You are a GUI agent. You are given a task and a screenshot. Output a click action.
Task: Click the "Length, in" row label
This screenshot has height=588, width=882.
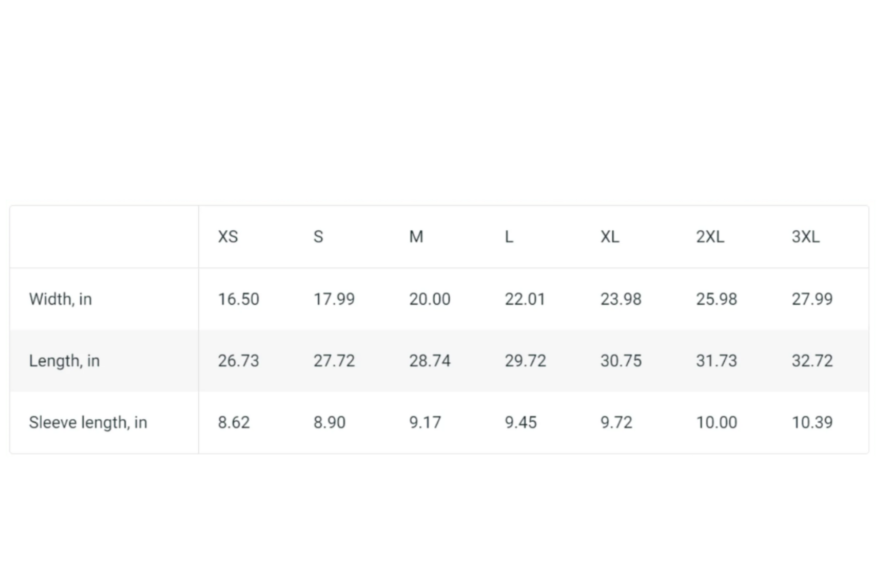click(64, 361)
